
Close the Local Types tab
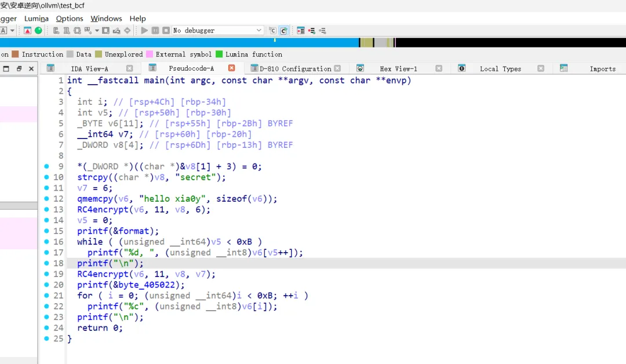coord(541,68)
